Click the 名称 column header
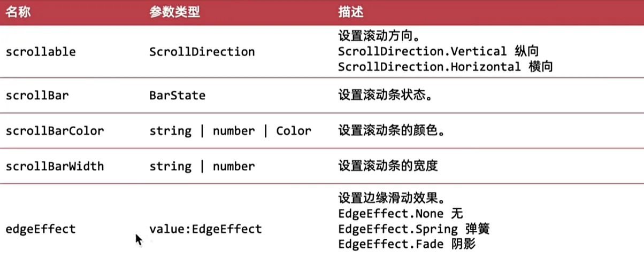 click(x=18, y=12)
